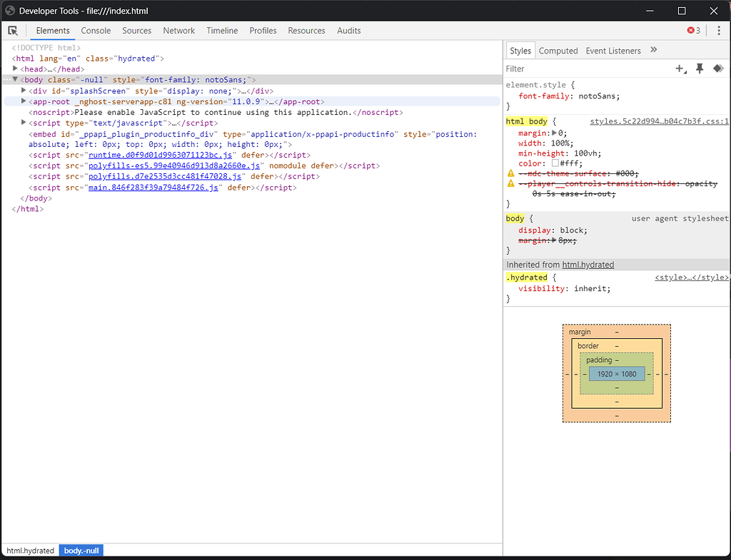Screen dimensions: 731x560
Task: Click the overflow chevron next to Event Listeners
Action: pyautogui.click(x=654, y=50)
